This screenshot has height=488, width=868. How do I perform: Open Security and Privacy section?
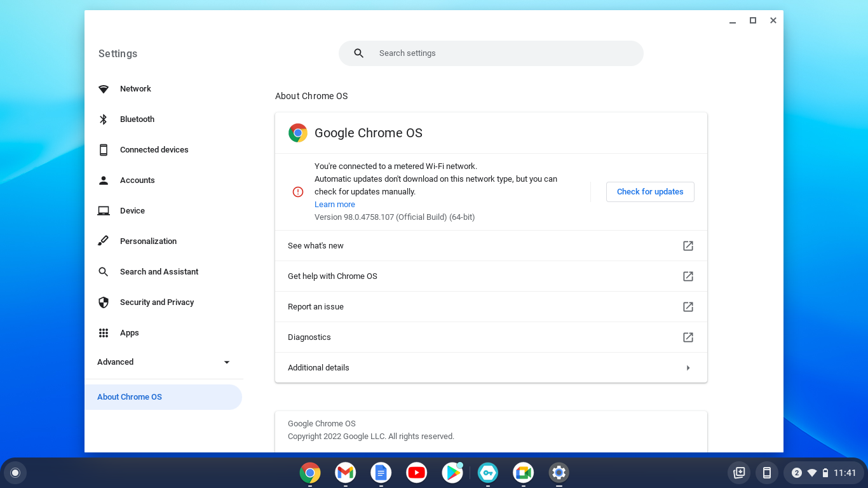pyautogui.click(x=164, y=302)
